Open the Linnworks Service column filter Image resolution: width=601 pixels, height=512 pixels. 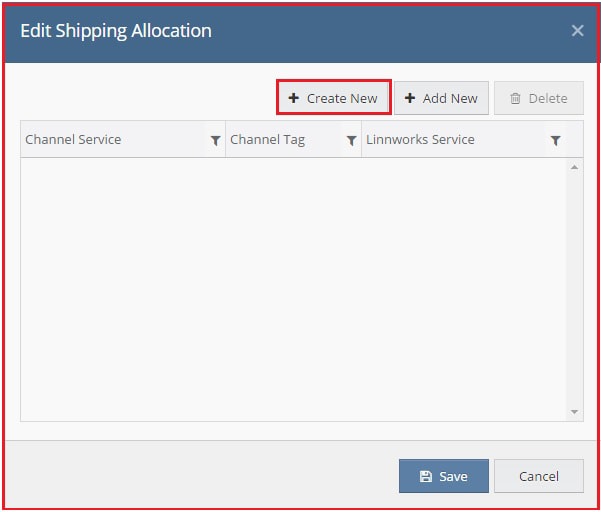click(x=556, y=140)
